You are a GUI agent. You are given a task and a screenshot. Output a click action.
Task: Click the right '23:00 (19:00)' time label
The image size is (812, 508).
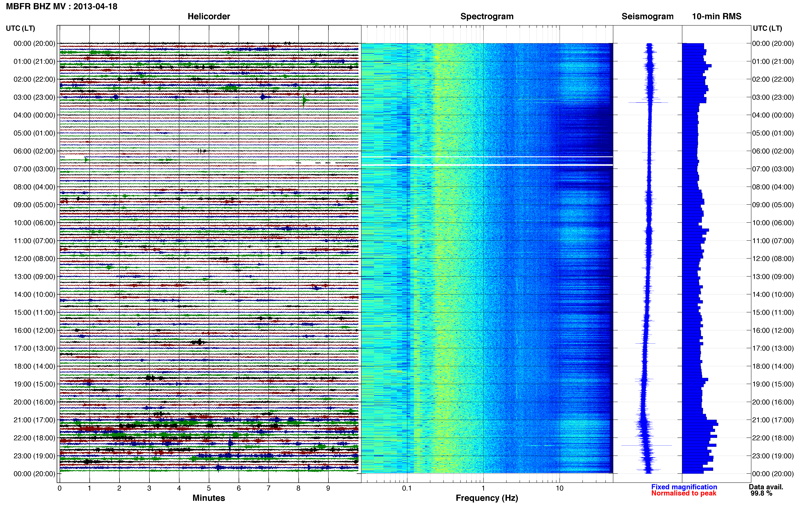[773, 456]
